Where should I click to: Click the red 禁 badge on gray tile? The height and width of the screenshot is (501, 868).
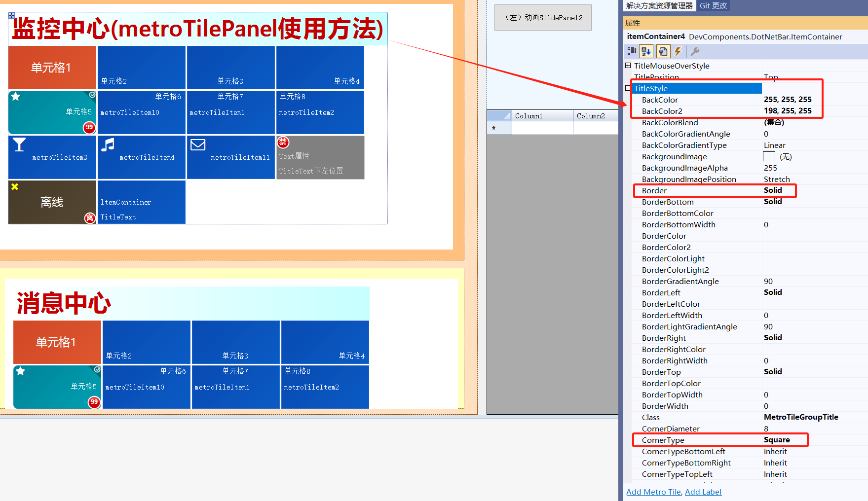[283, 143]
